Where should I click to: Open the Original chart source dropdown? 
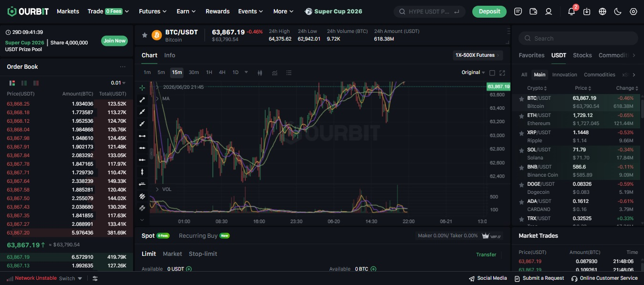pos(473,73)
